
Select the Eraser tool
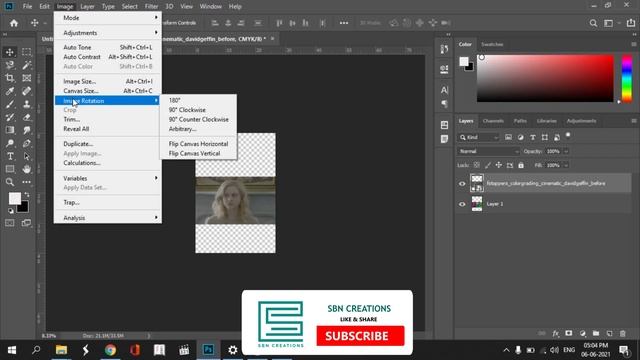click(27, 117)
